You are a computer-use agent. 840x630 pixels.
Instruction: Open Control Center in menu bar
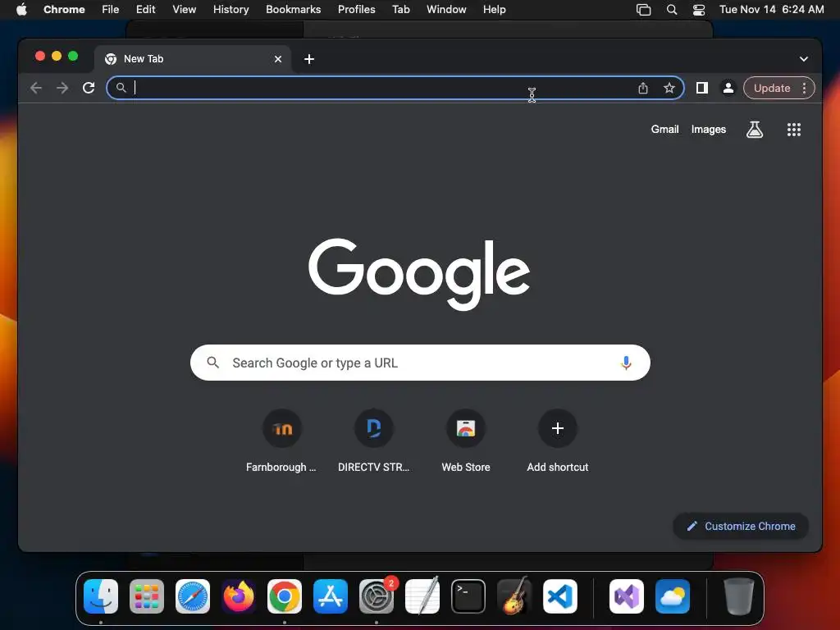point(699,10)
